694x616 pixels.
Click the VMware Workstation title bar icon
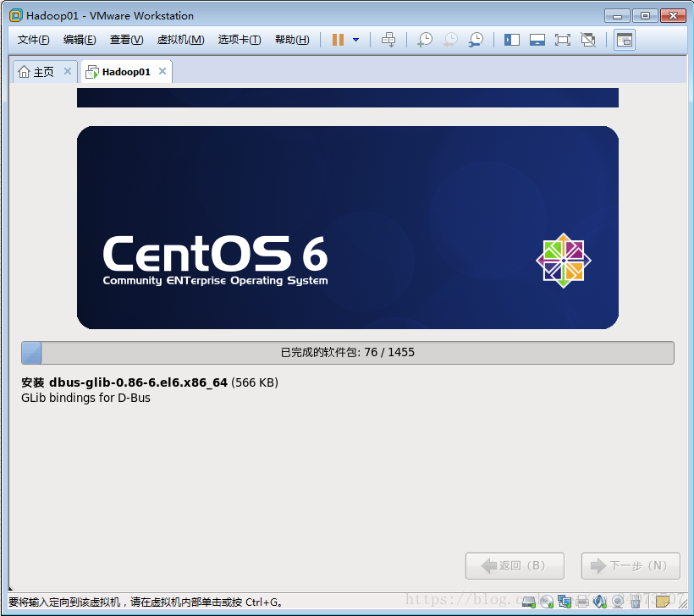[x=16, y=15]
